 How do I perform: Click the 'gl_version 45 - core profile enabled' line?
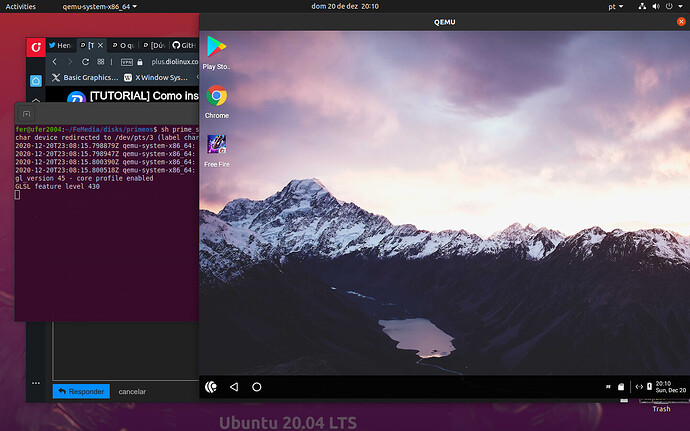pos(84,178)
